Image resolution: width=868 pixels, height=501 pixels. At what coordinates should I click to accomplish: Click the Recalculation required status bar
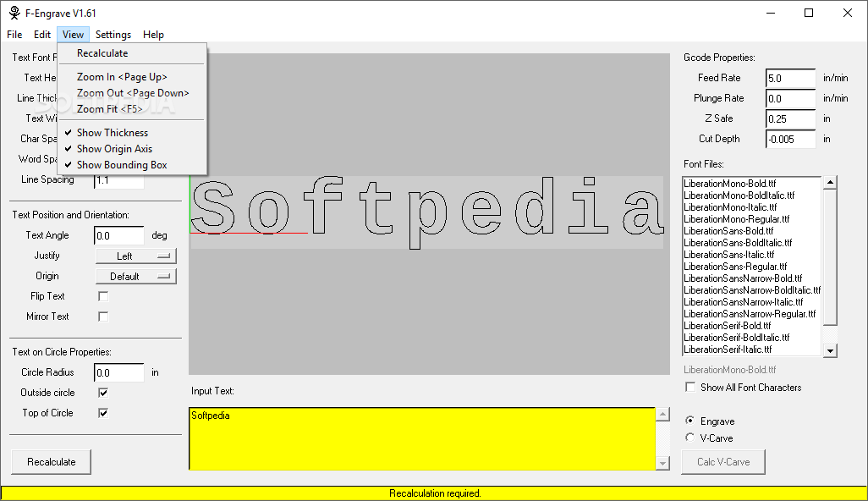[434, 493]
